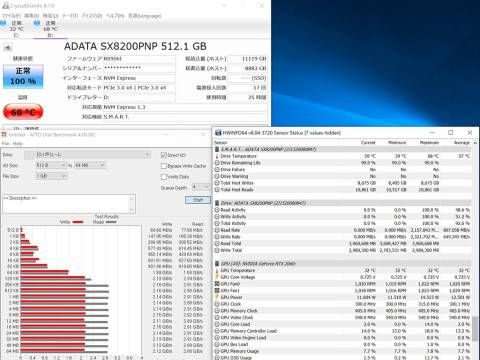Click the Drive Temperature sensor icon in HWiNFO
Viewport: 480px width, 360px height.
[217, 156]
